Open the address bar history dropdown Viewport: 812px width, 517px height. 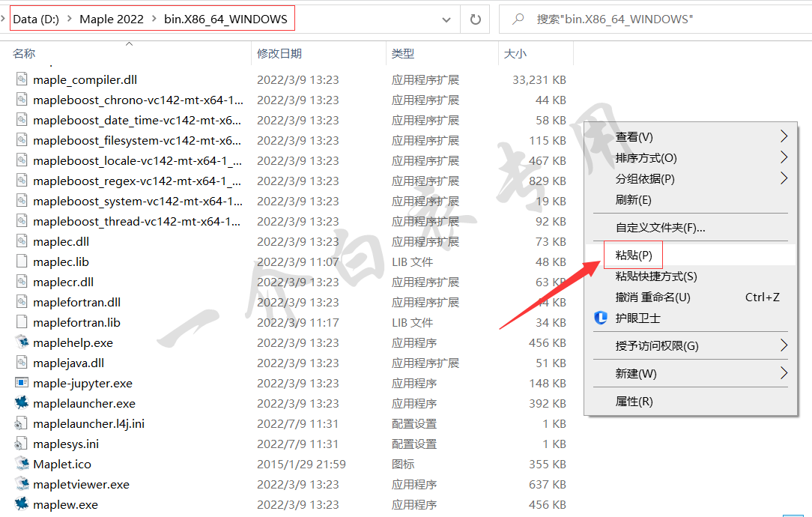(446, 19)
